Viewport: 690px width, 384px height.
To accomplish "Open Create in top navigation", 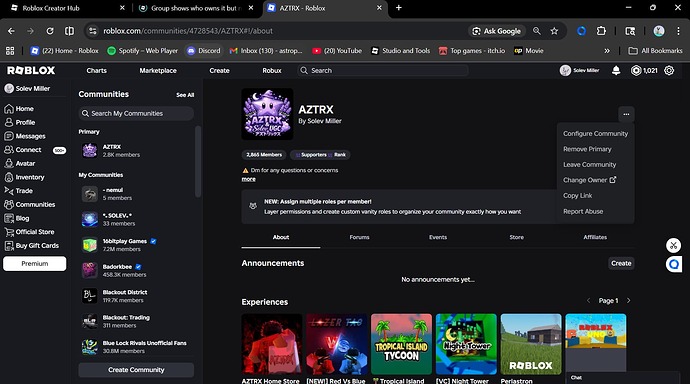I will coord(219,70).
